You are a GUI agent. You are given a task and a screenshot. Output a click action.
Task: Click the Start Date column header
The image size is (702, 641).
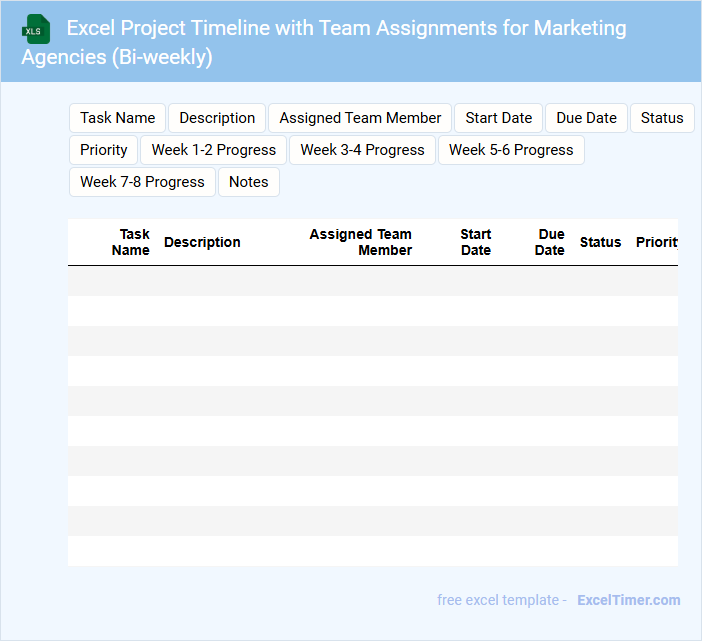click(476, 242)
